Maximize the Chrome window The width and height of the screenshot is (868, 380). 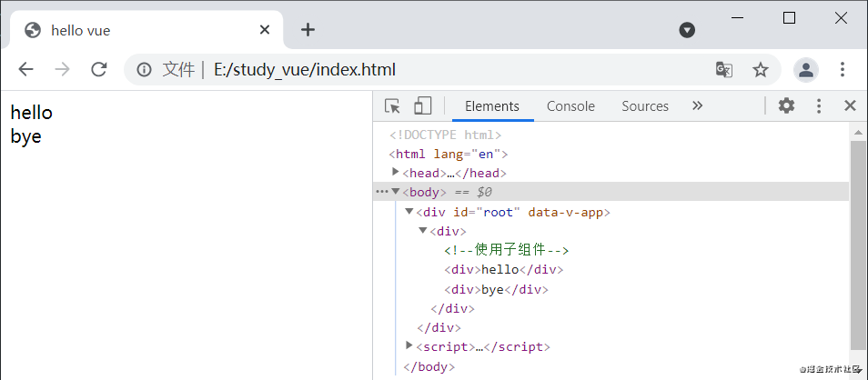[790, 18]
